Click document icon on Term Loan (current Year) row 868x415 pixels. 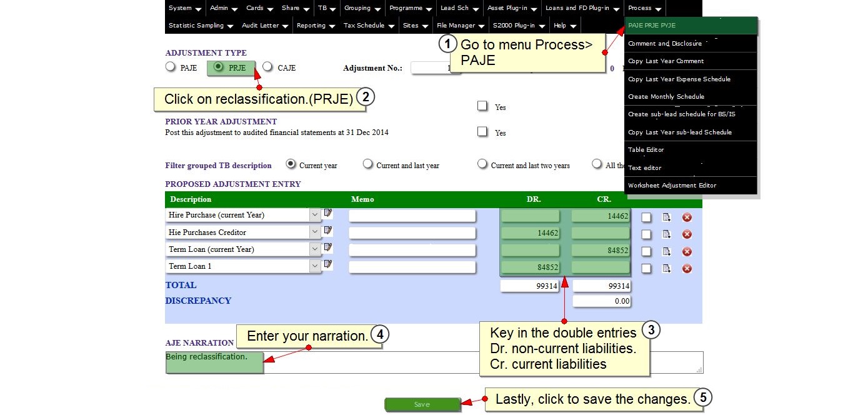[x=667, y=251]
